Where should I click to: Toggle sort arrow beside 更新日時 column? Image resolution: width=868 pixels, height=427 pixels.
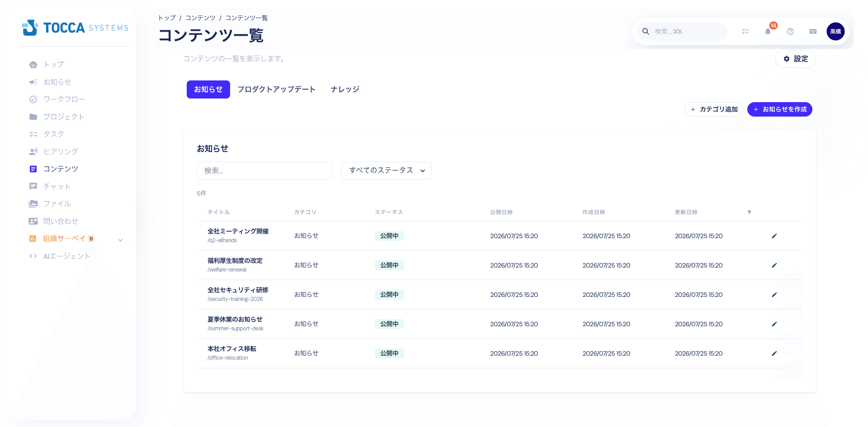(x=749, y=212)
